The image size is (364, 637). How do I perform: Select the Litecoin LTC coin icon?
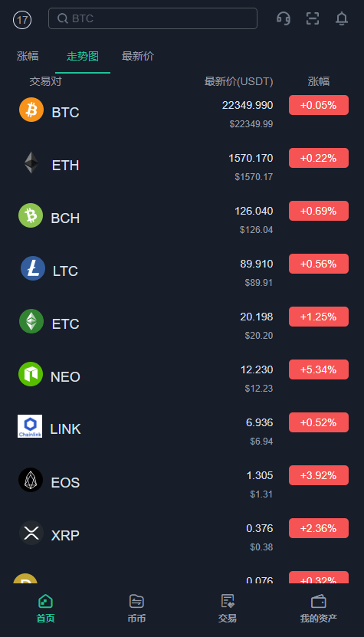pos(33,268)
